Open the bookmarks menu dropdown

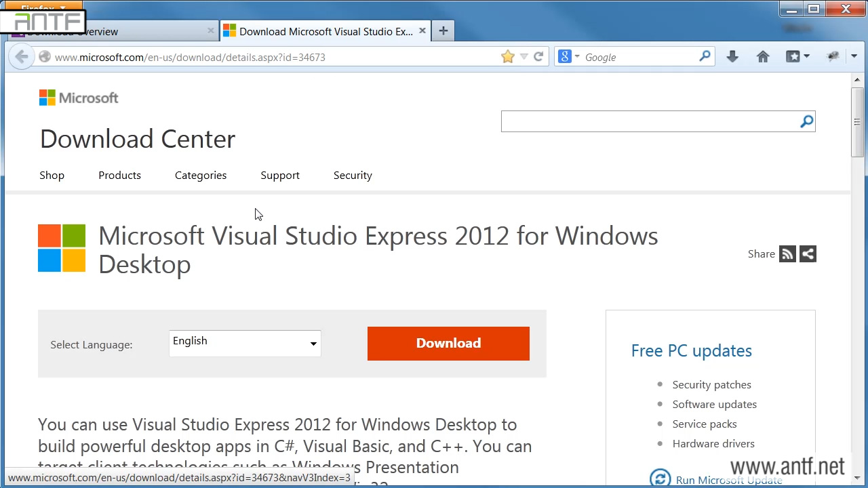(797, 57)
